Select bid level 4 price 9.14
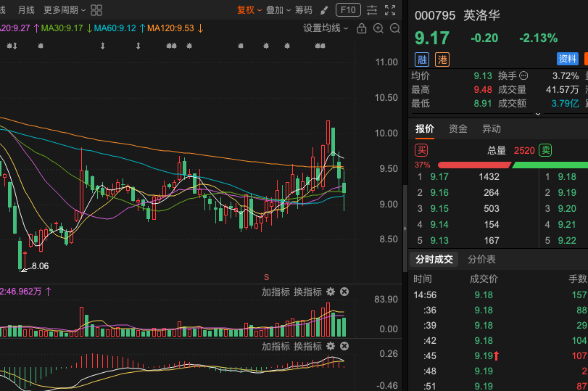The height and width of the screenshot is (391, 588). pos(439,224)
